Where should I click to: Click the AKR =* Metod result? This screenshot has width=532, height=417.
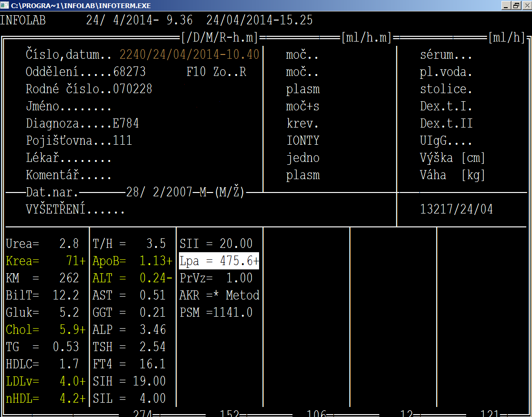(219, 295)
